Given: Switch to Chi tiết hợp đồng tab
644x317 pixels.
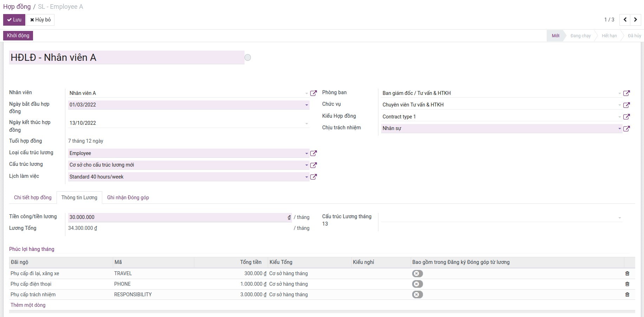Looking at the screenshot, I should point(33,198).
